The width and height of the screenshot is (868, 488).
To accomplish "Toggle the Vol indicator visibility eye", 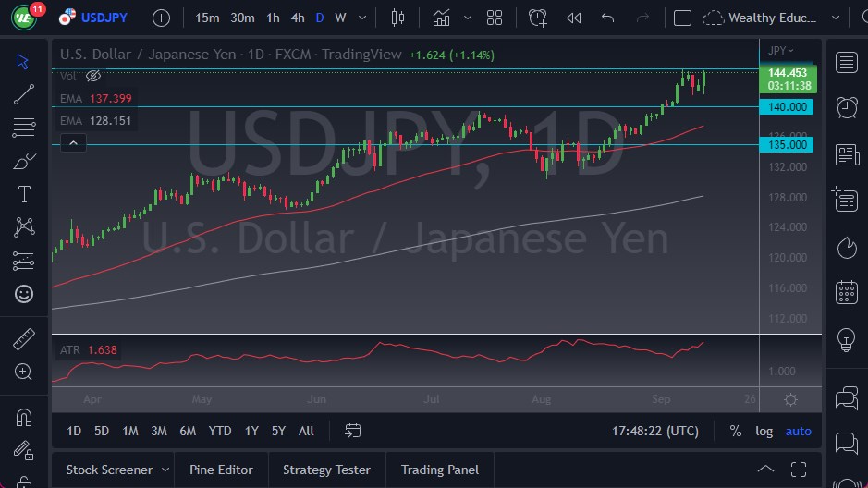I will 93,76.
